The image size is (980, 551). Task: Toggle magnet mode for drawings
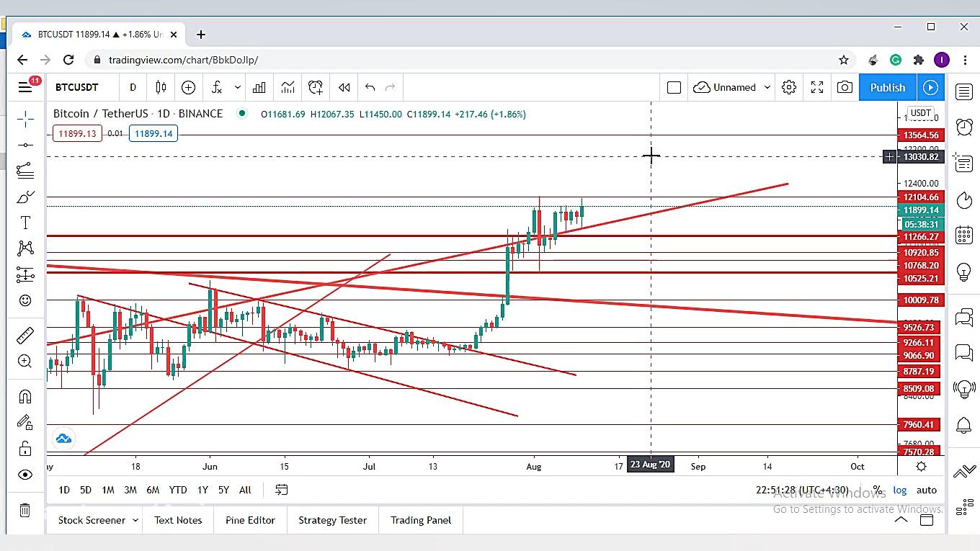pyautogui.click(x=25, y=396)
